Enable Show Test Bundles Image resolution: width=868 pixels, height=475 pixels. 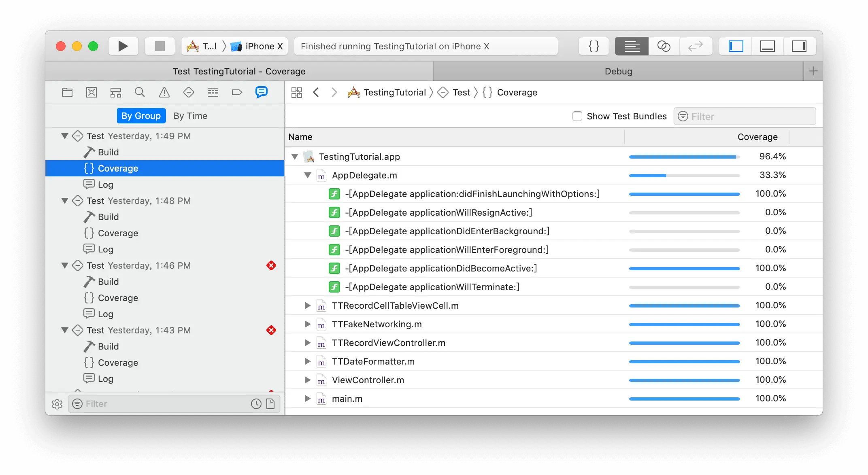coord(577,116)
